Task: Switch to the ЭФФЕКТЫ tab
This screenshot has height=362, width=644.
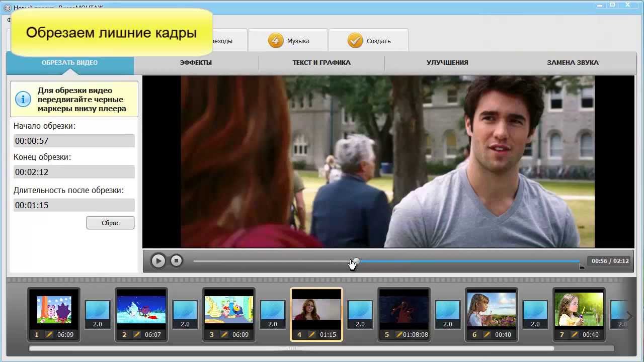Action: (196, 63)
